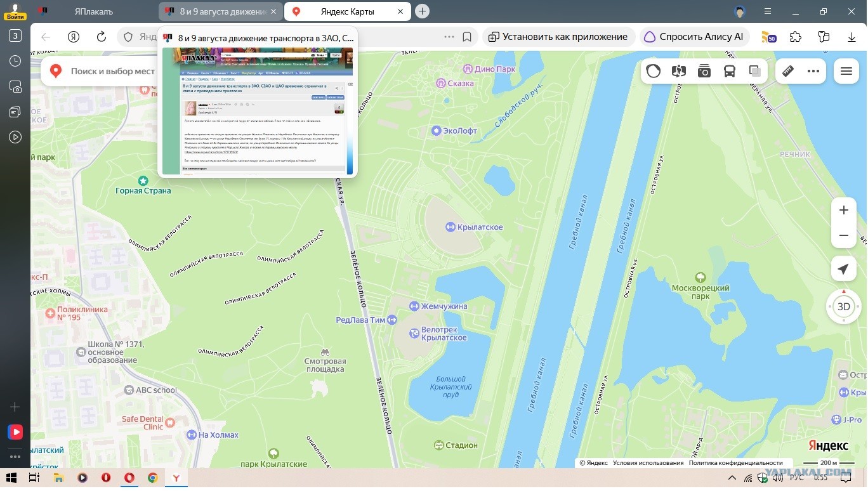
Task: Open map layers selector icon
Action: [x=755, y=71]
